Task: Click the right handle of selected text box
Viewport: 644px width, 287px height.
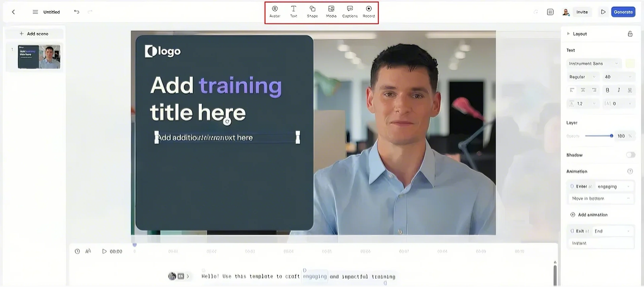Action: pyautogui.click(x=298, y=137)
